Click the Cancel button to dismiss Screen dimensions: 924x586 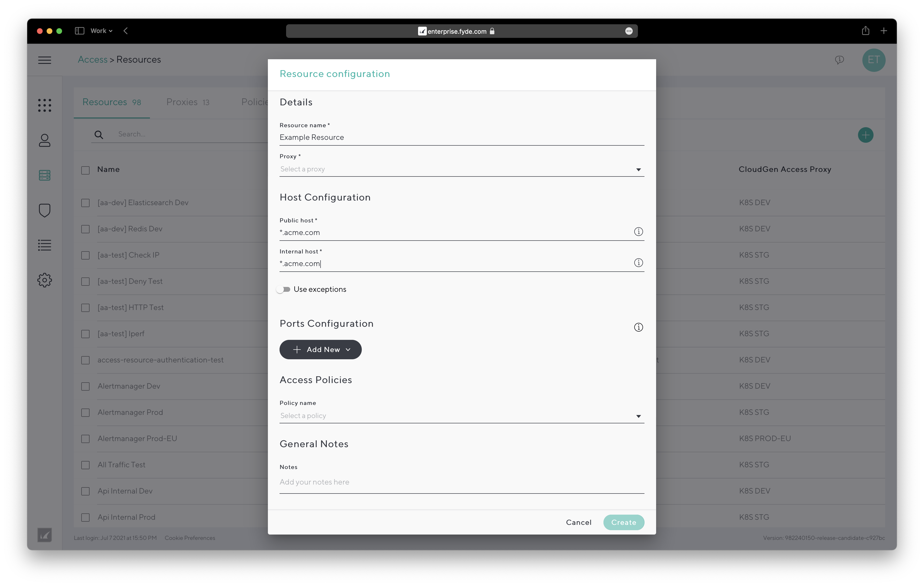pos(578,522)
